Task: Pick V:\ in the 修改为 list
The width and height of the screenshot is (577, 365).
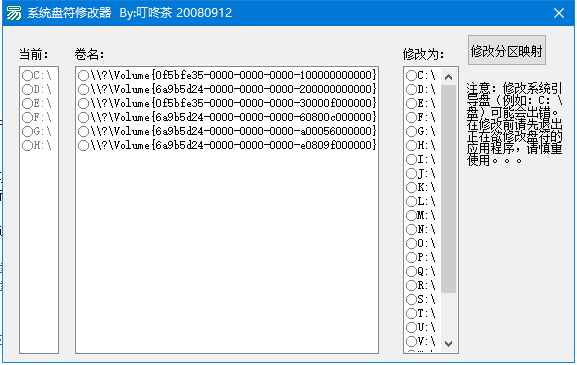Action: [421, 341]
